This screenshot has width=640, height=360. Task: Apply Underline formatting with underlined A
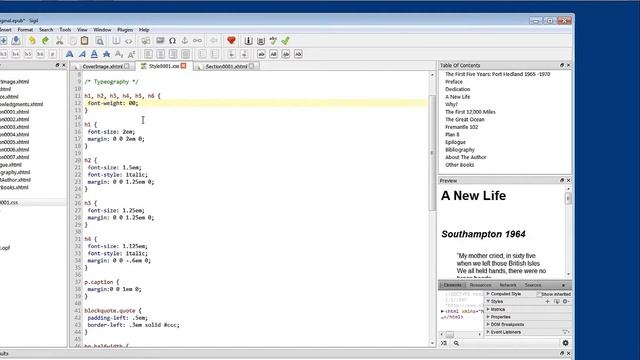(94, 54)
